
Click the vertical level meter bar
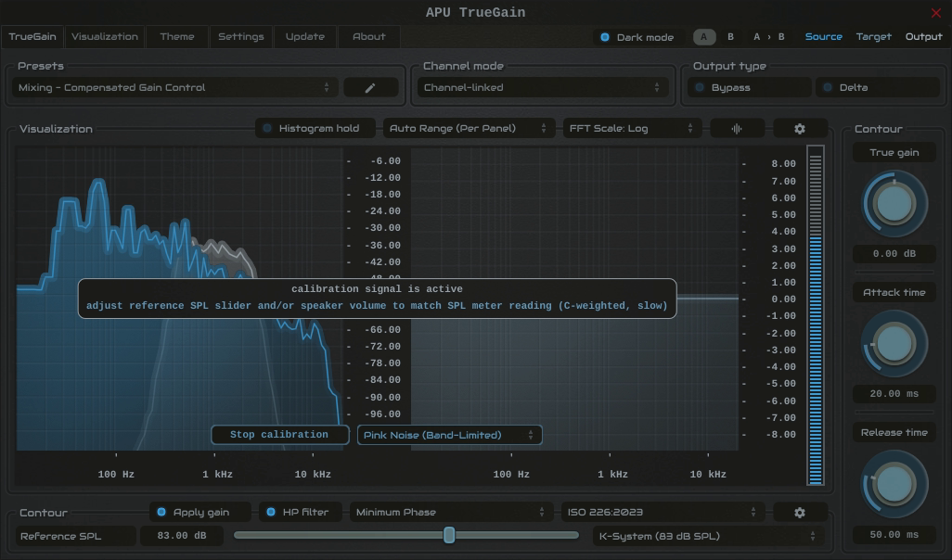(816, 315)
